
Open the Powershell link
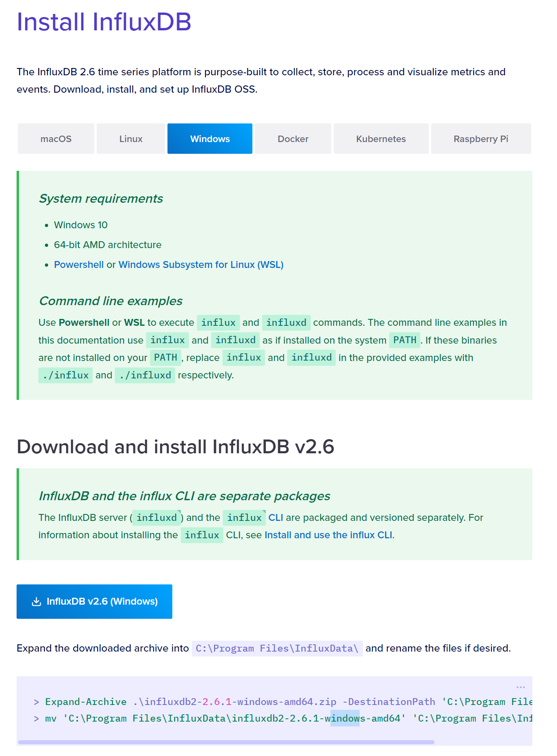(79, 265)
